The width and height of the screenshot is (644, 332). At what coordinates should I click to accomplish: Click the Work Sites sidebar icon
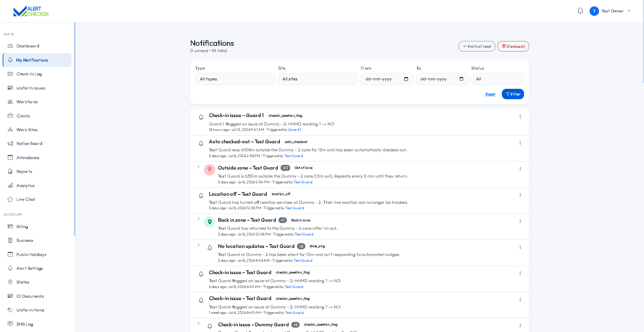tap(10, 130)
